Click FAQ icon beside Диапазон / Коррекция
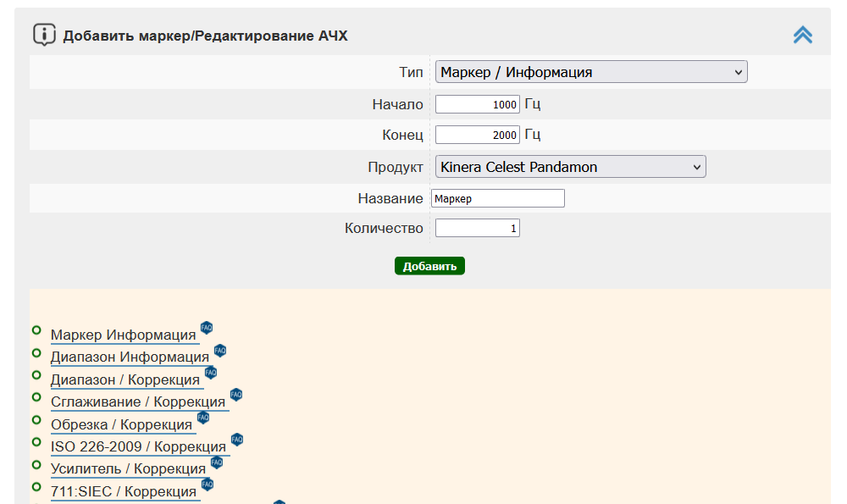Screen dimensions: 847x504 211,372
